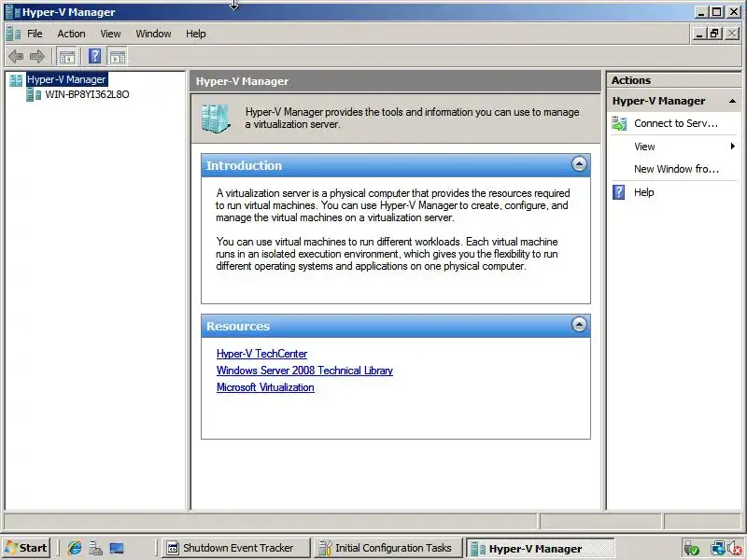Expand the View submenu arrow in Actions
747x560 pixels.
[x=733, y=147]
